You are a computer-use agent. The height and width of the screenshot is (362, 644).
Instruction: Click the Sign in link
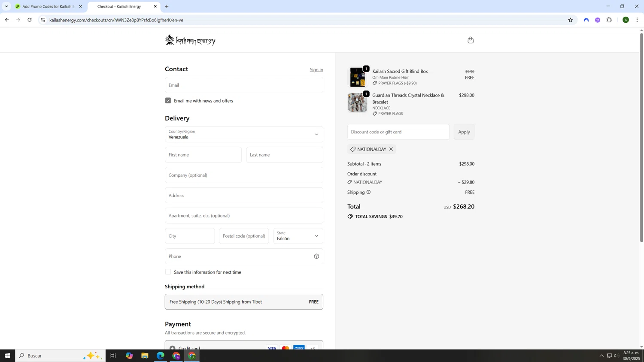[316, 69]
